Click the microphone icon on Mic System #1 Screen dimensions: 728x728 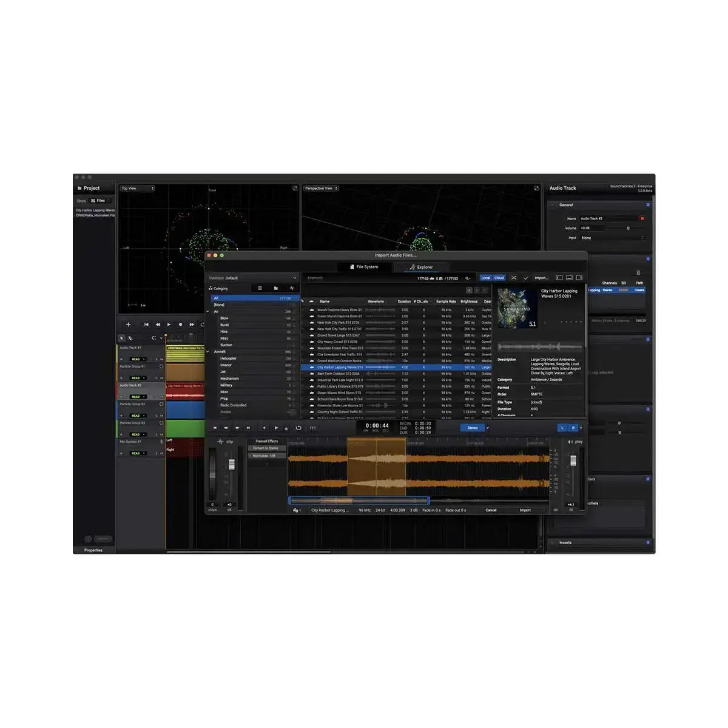[161, 442]
